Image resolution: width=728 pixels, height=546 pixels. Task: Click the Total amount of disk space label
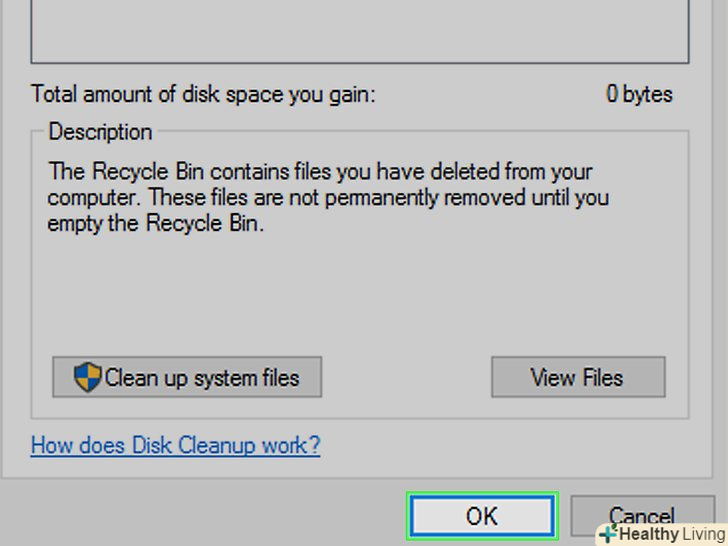click(x=203, y=95)
